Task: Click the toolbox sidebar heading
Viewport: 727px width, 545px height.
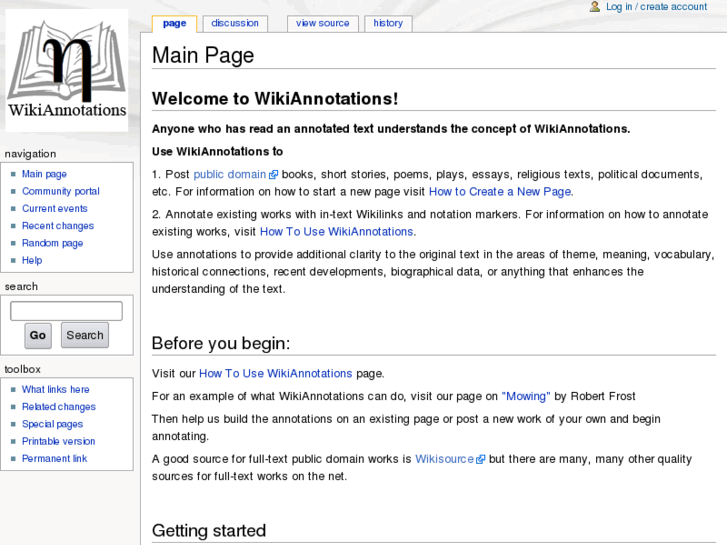Action: click(22, 369)
